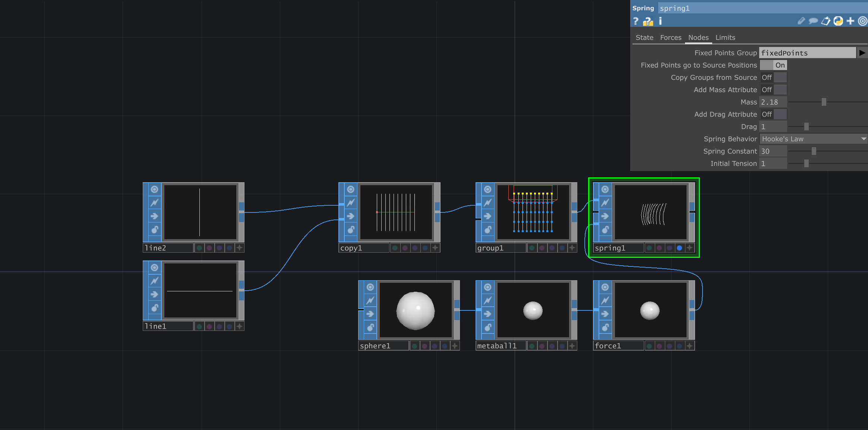
Task: Turn on Add Mass Attribute
Action: [x=773, y=90]
